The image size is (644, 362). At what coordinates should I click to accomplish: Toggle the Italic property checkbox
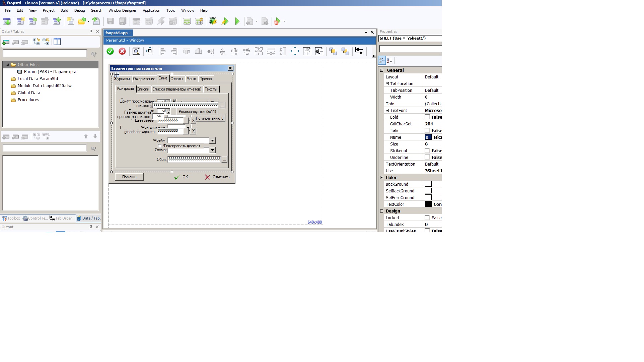(x=427, y=130)
